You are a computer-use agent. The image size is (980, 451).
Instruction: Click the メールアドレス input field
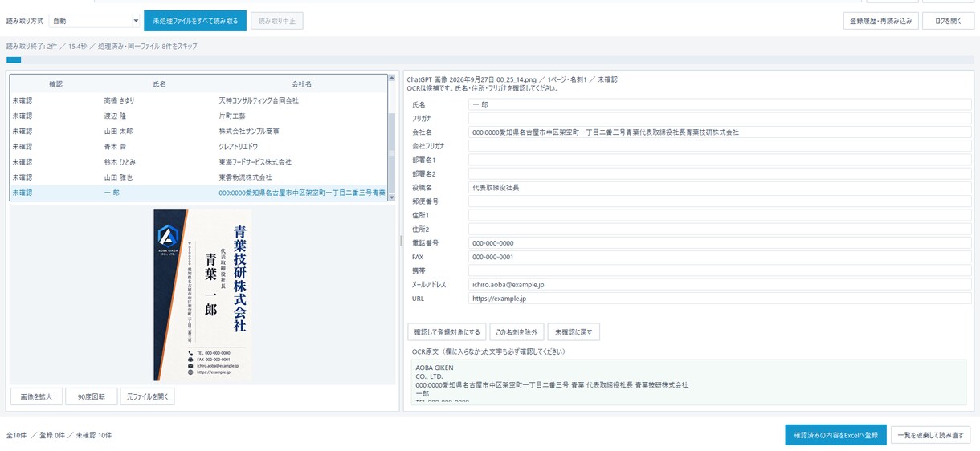click(720, 284)
